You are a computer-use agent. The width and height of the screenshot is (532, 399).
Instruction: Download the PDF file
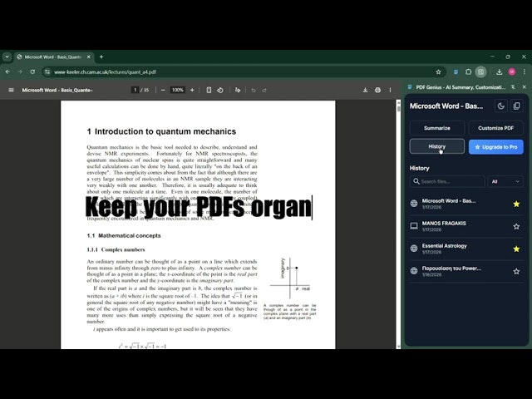pos(365,90)
